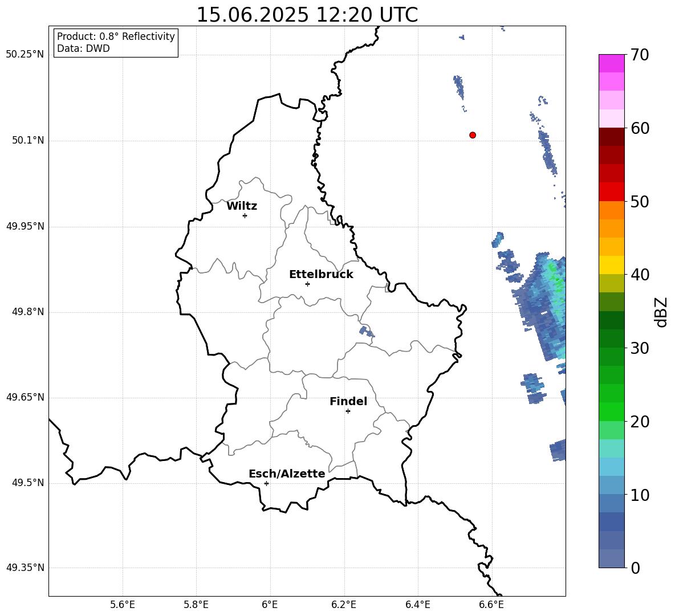Viewport: 675px width, 616px height.
Task: Click the 6.6°E longitude label
Action: click(491, 605)
